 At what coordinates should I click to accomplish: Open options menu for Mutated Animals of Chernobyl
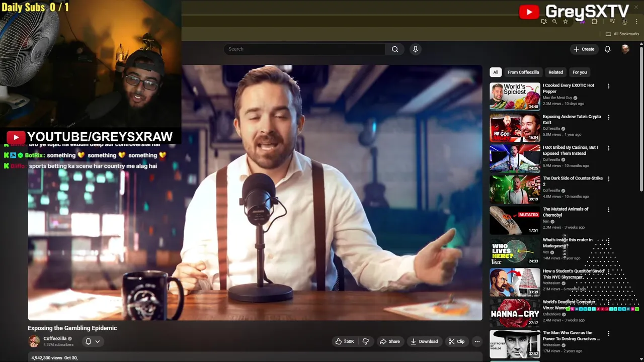609,210
